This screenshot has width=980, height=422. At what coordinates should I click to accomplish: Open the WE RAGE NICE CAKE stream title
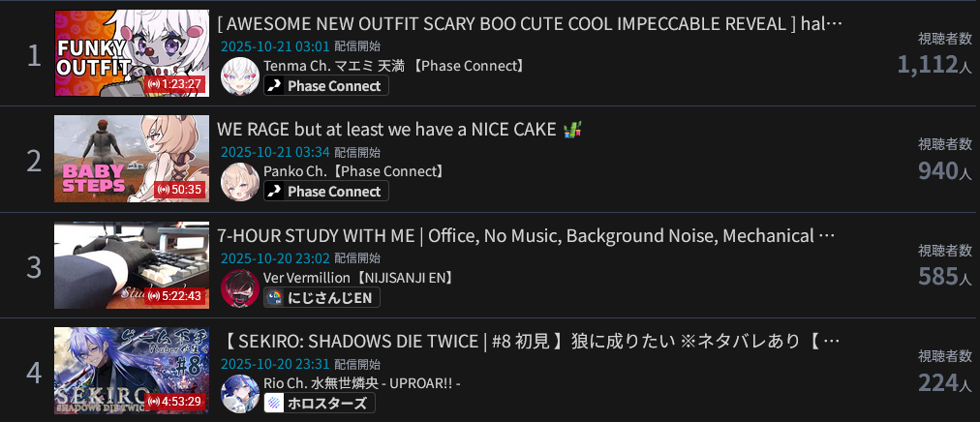coord(400,130)
